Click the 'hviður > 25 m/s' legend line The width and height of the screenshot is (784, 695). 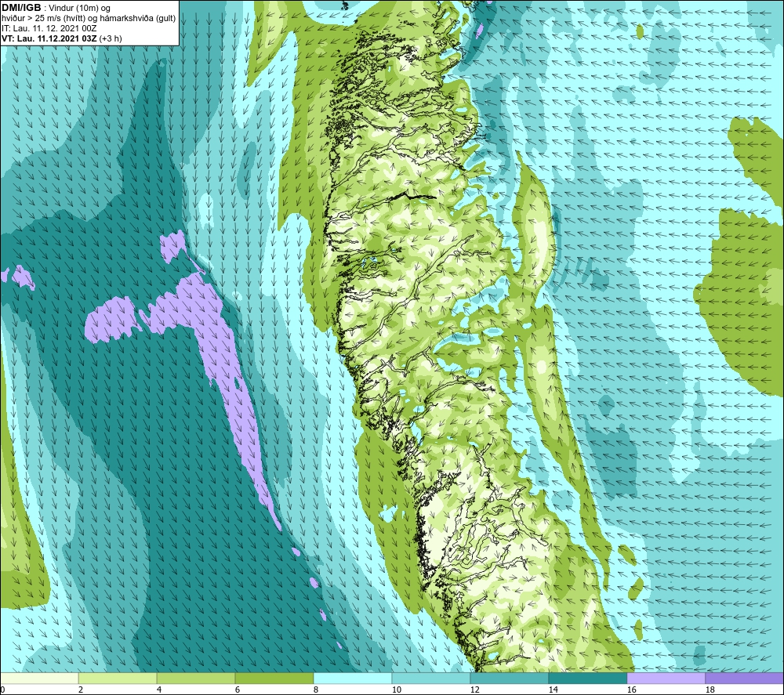(89, 19)
